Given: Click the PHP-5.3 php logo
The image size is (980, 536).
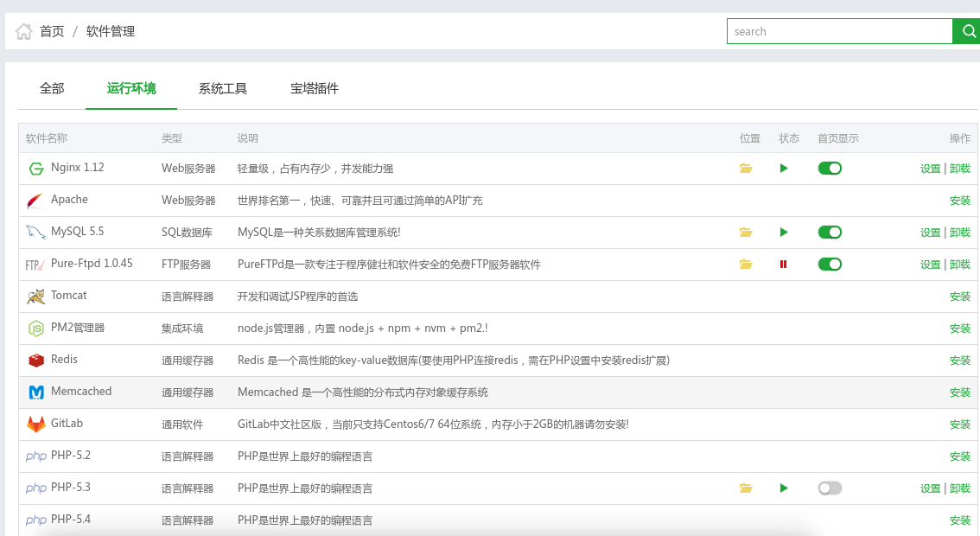Looking at the screenshot, I should tap(36, 488).
